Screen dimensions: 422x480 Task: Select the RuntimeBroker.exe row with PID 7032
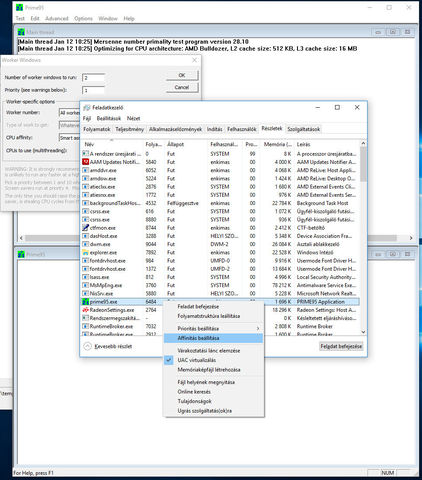pyautogui.click(x=220, y=326)
